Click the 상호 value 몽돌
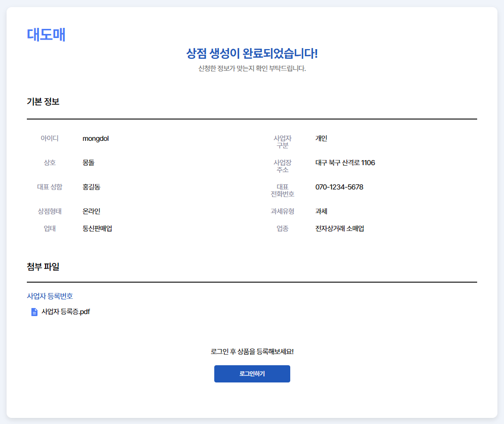Viewport: 504px width, 424px height. (x=89, y=163)
